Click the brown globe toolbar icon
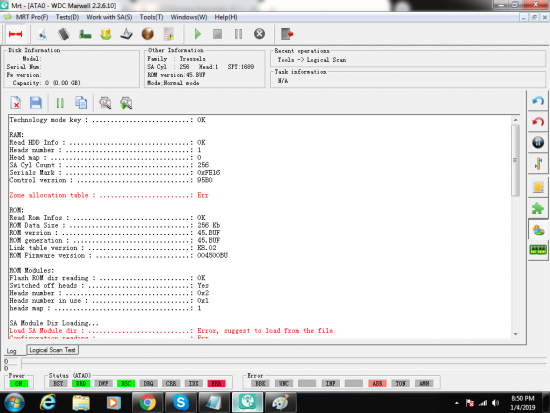The height and width of the screenshot is (413, 550). (x=148, y=34)
